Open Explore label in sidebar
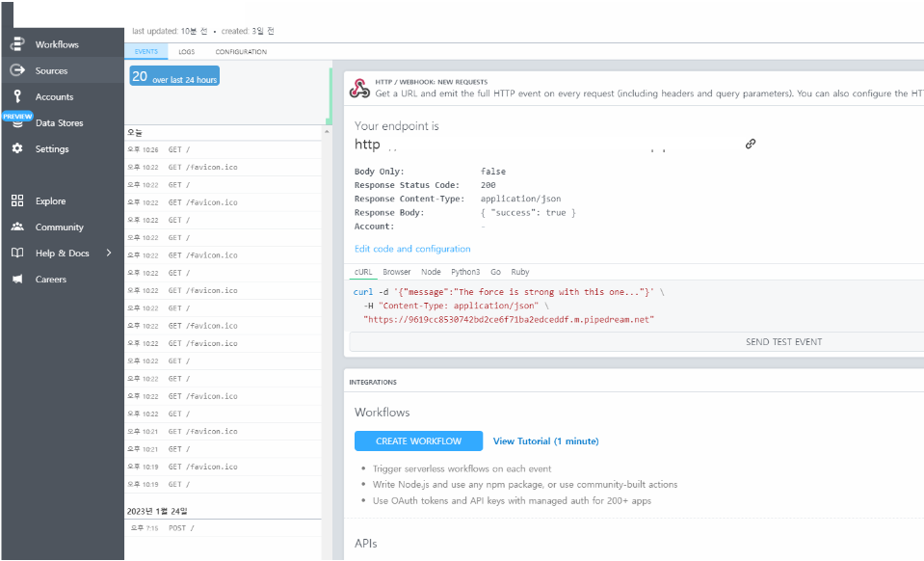The image size is (924, 561). pos(51,200)
